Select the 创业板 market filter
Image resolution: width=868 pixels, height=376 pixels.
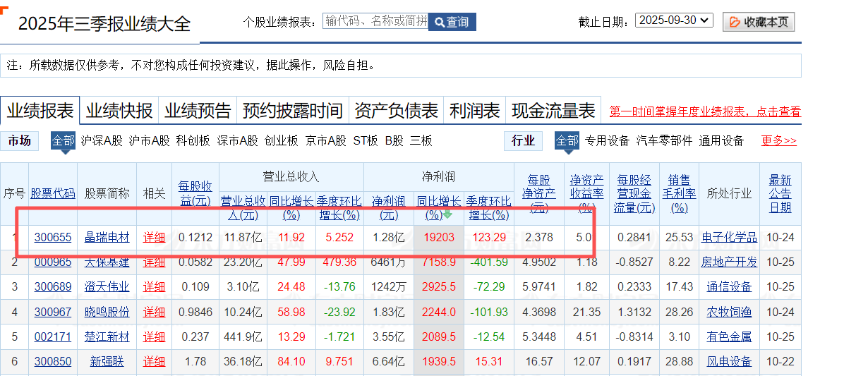point(281,140)
